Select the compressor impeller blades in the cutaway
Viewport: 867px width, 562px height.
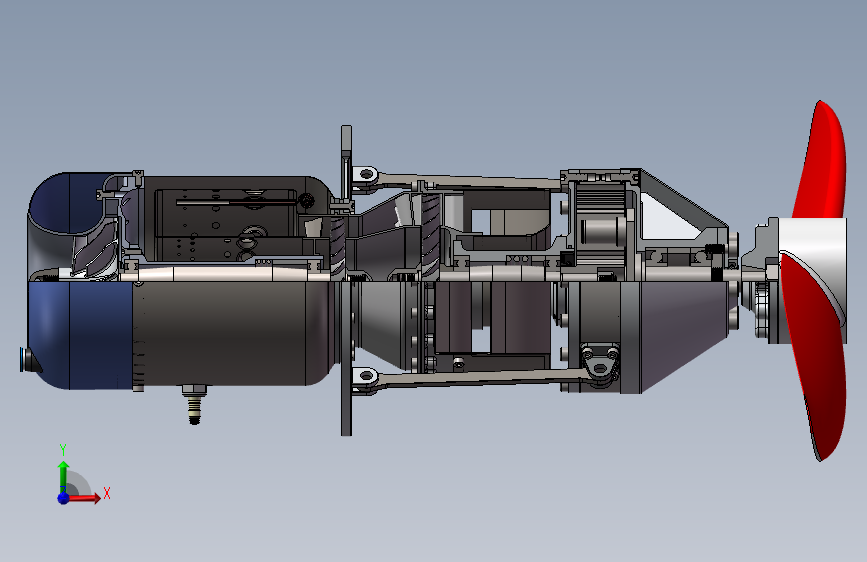[x=95, y=248]
